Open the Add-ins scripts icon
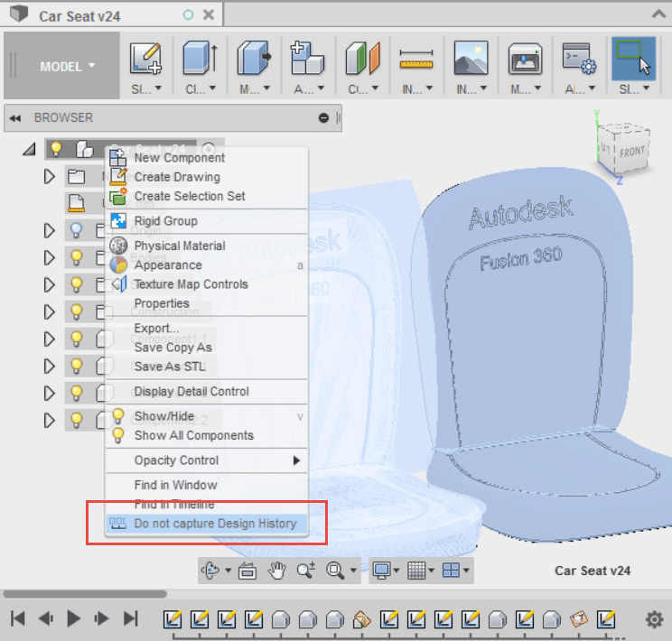This screenshot has width=672, height=641. (579, 58)
